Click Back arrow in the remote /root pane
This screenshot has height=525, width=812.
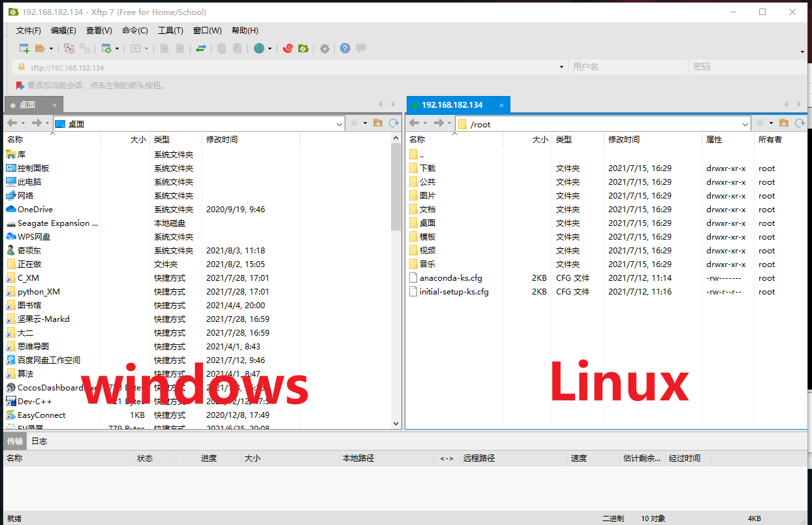pos(414,123)
